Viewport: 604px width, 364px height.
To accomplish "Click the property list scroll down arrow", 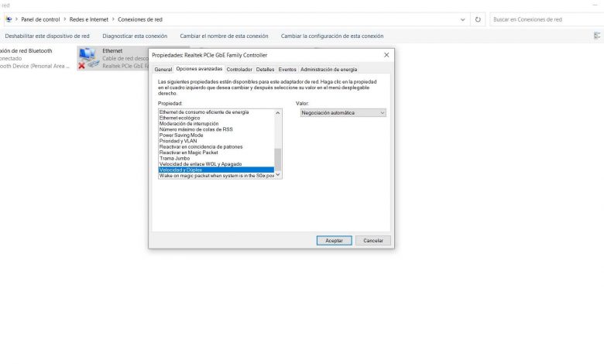I will 278,175.
